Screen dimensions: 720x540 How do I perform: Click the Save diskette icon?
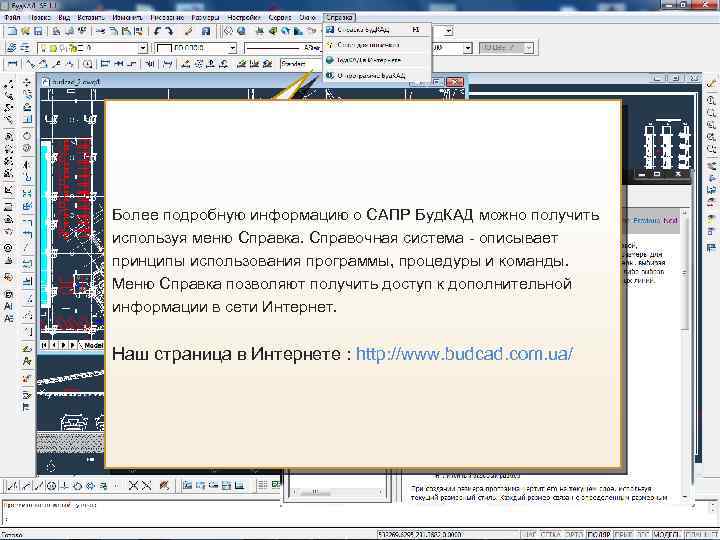(x=38, y=31)
